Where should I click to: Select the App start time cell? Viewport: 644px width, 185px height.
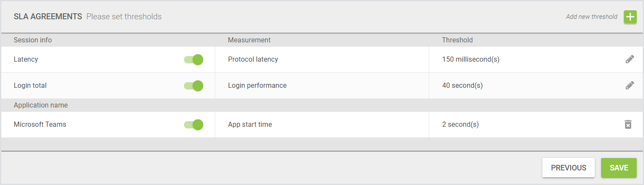(250, 125)
